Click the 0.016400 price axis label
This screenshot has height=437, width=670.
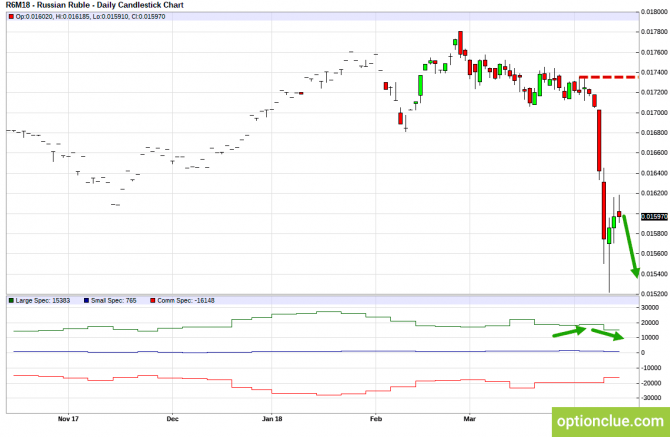(x=654, y=173)
